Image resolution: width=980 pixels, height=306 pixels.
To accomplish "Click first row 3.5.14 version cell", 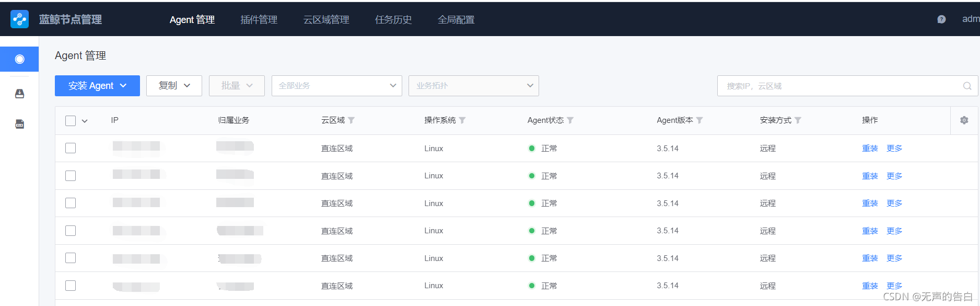I will [x=668, y=149].
